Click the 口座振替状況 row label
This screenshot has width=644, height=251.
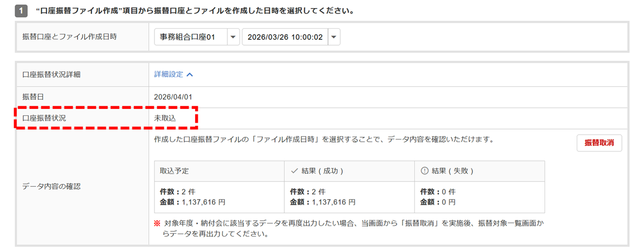[x=44, y=118]
